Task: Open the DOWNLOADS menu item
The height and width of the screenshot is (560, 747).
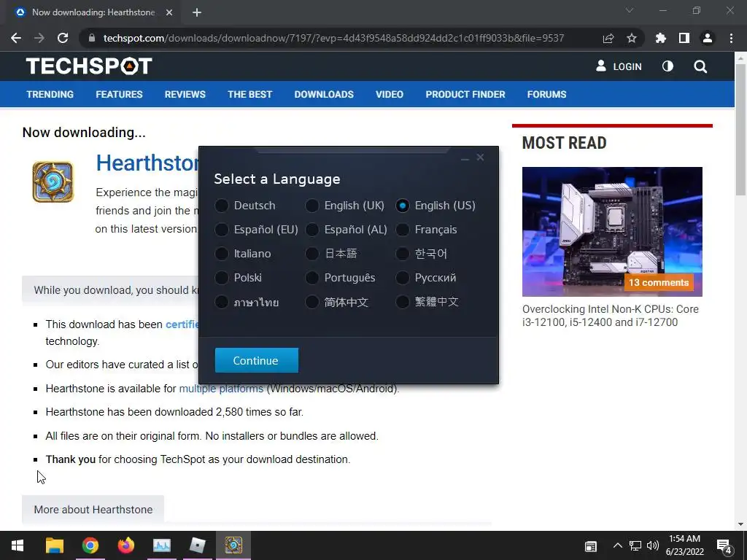Action: [x=324, y=94]
